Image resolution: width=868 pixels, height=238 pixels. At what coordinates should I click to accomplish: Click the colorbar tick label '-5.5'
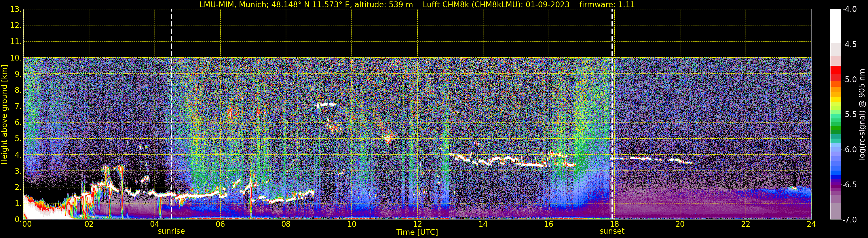[849, 115]
